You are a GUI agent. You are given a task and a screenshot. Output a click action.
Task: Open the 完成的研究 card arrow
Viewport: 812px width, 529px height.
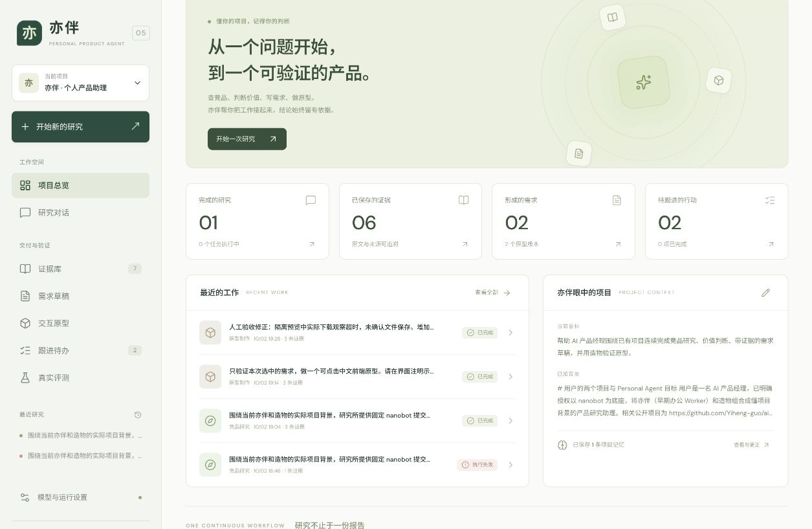[312, 244]
